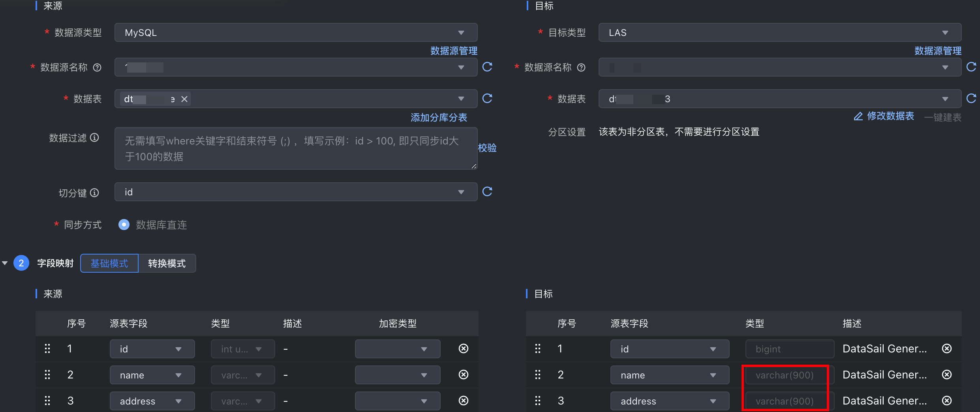
Task: Open the source data table dropdown
Action: 296,99
